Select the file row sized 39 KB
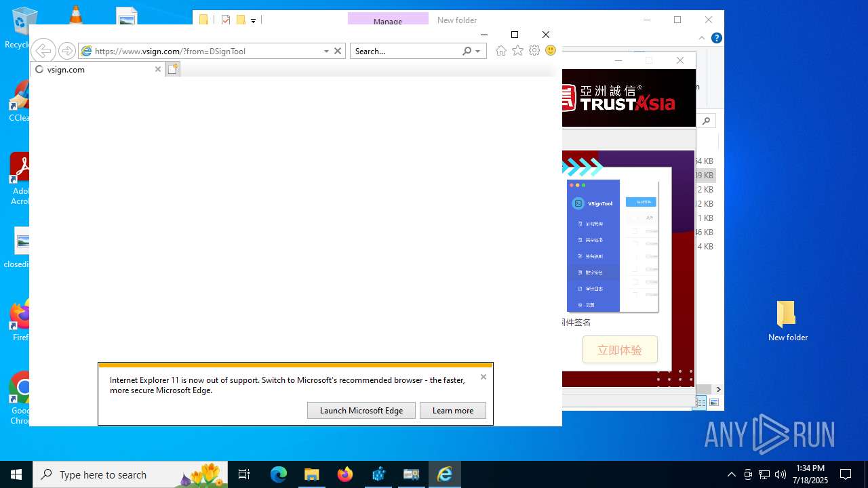Viewport: 868px width, 488px height. click(705, 175)
